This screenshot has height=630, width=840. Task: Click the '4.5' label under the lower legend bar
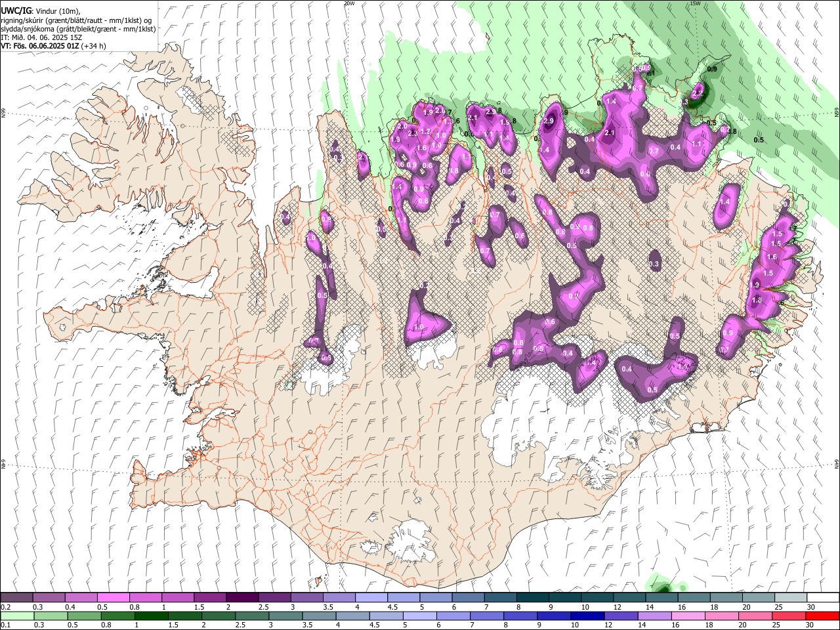click(x=373, y=625)
